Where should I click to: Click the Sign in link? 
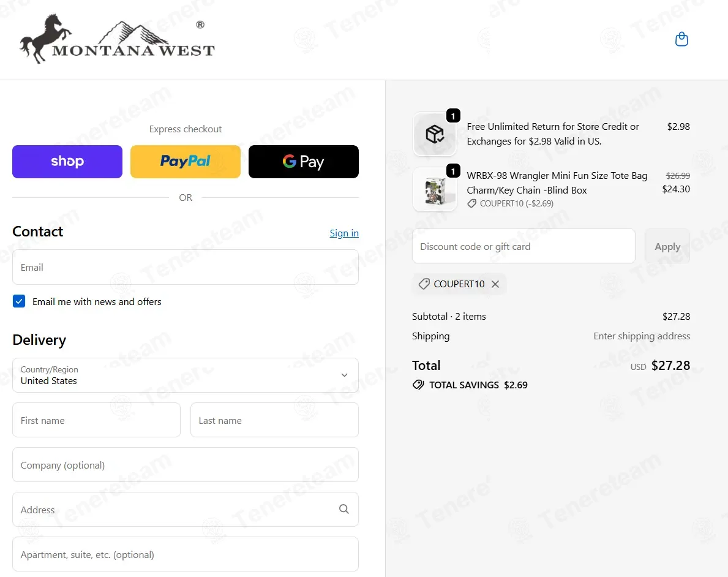click(x=344, y=233)
